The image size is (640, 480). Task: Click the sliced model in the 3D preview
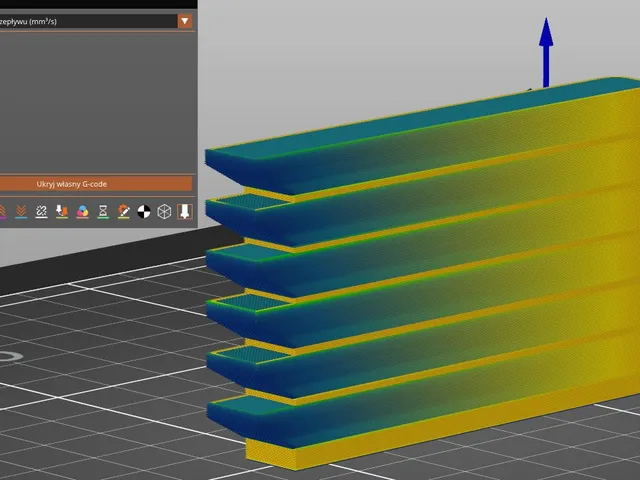pyautogui.click(x=422, y=273)
